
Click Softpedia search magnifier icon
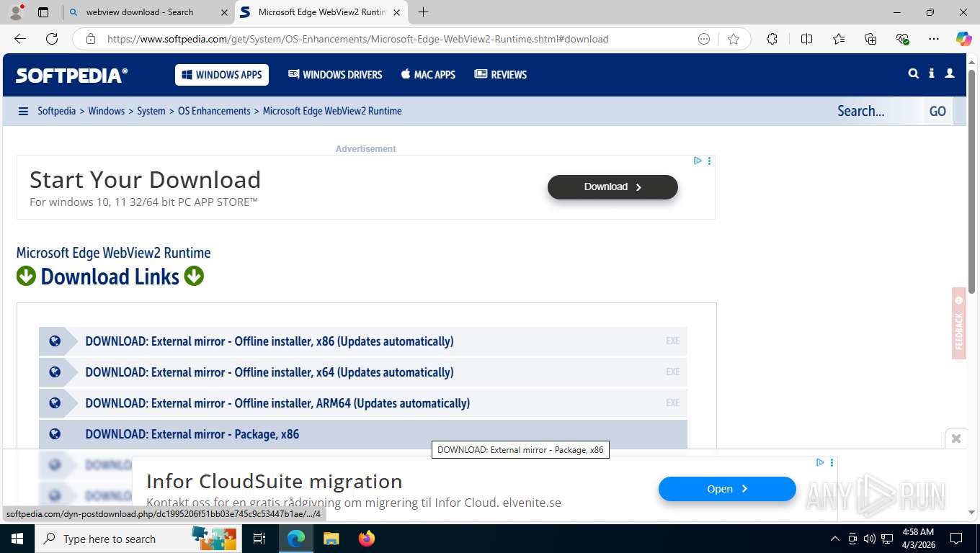tap(914, 73)
